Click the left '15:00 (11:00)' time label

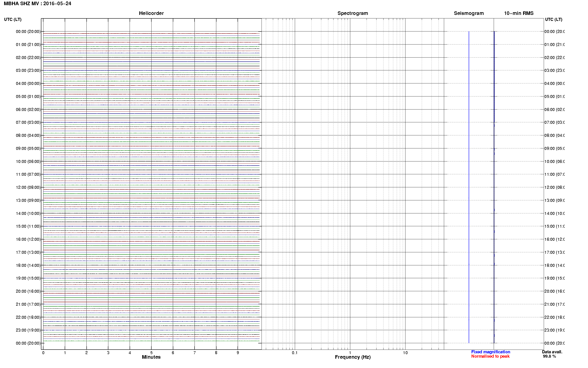28,226
